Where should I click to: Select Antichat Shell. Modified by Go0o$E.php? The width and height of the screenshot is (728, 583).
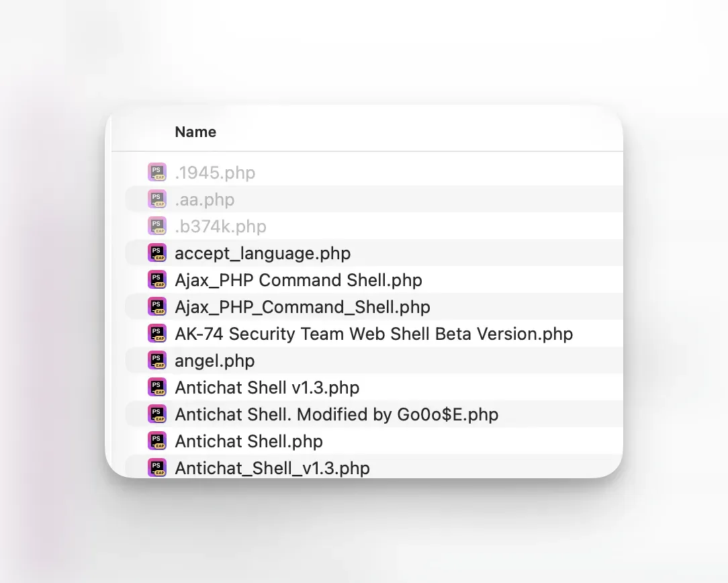pyautogui.click(x=336, y=414)
